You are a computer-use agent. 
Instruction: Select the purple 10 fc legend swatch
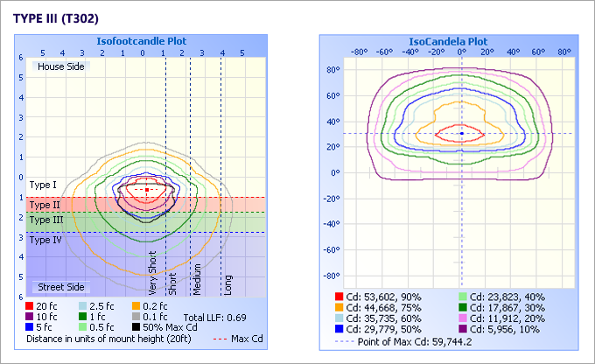tap(31, 318)
